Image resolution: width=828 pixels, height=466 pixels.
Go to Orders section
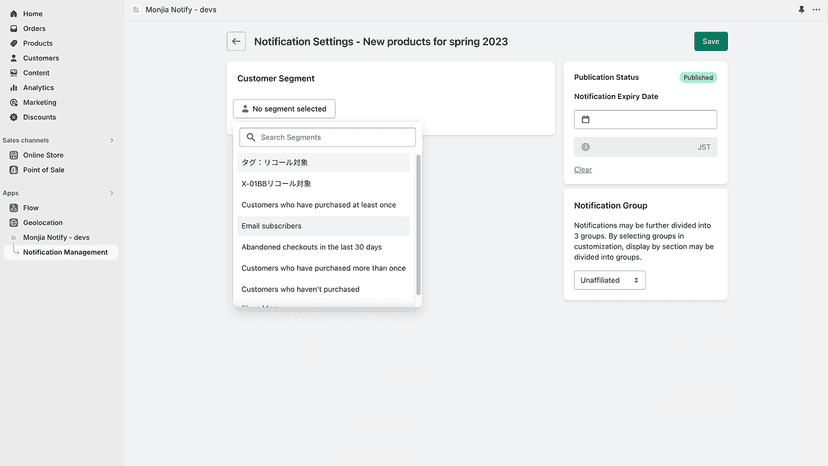click(x=34, y=29)
